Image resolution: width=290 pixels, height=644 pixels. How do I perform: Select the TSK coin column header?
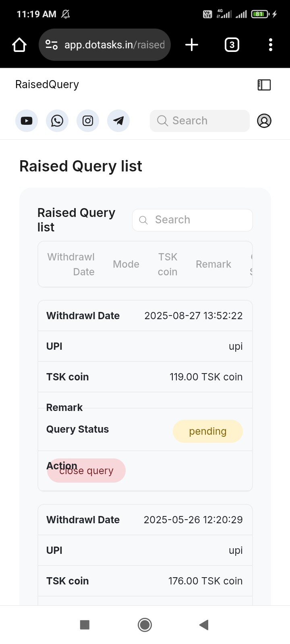point(168,264)
